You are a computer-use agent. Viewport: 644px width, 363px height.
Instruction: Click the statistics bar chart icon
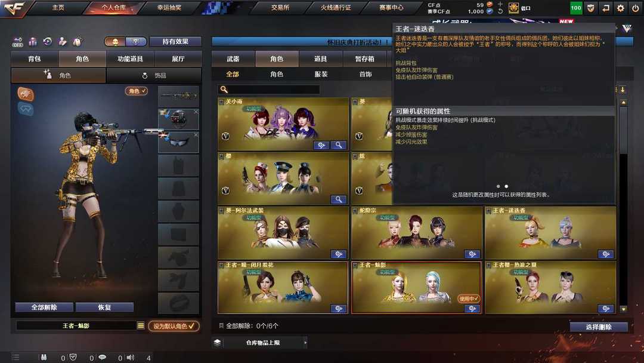coord(32,41)
